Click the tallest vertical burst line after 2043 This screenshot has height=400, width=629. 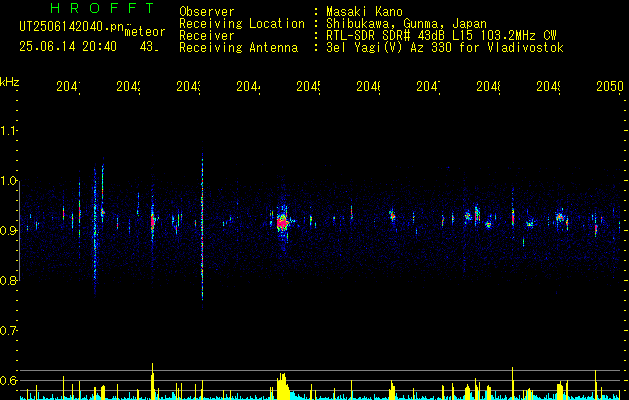tap(203, 225)
